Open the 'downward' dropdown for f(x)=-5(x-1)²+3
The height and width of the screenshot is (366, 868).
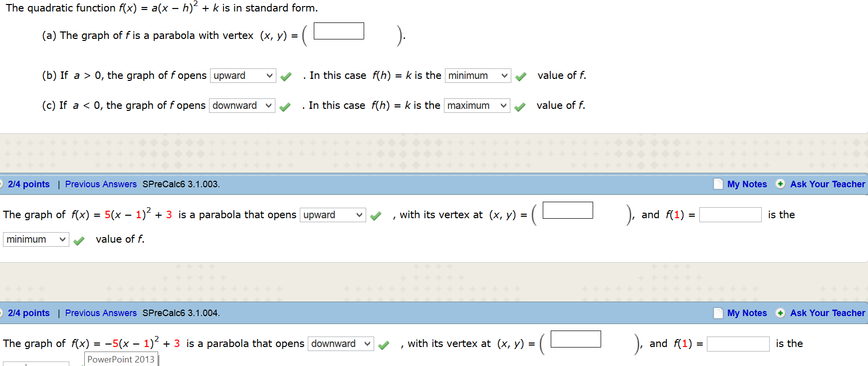click(341, 344)
